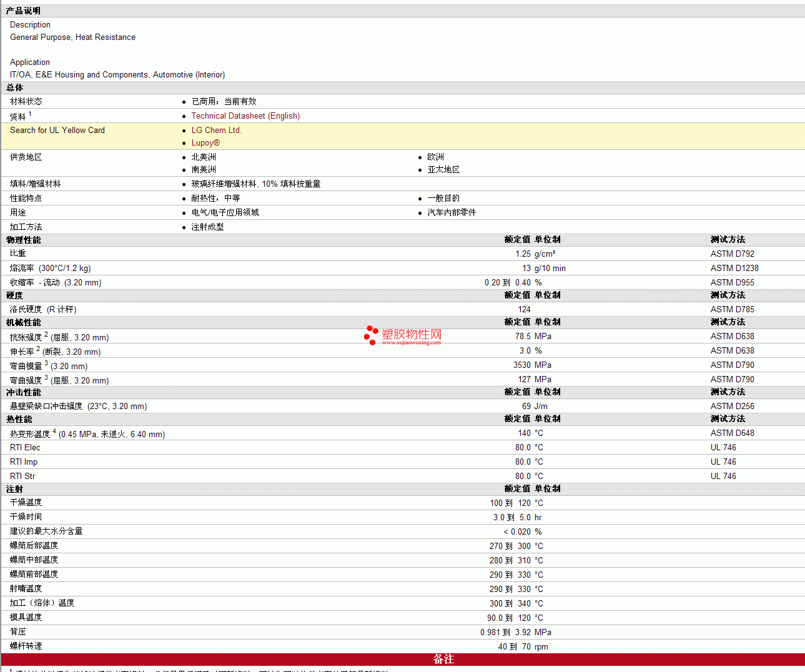Click the 物理性能 section header

pyautogui.click(x=23, y=240)
